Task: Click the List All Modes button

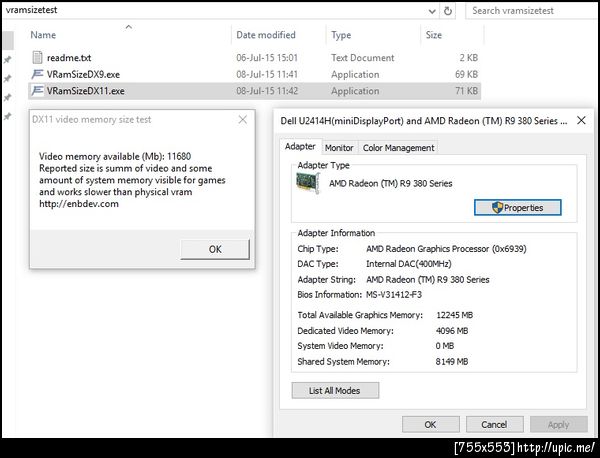Action: [x=335, y=391]
